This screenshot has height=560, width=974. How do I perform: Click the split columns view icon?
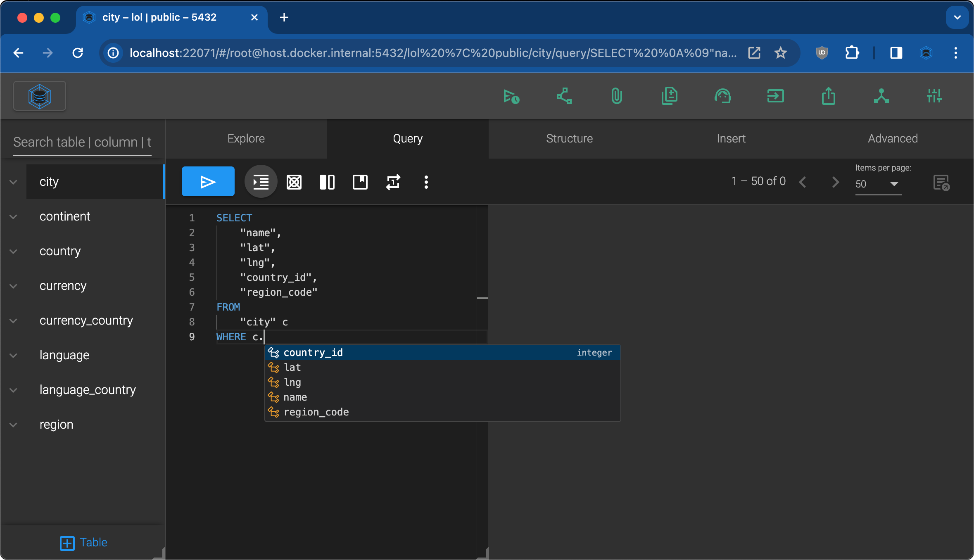point(327,182)
